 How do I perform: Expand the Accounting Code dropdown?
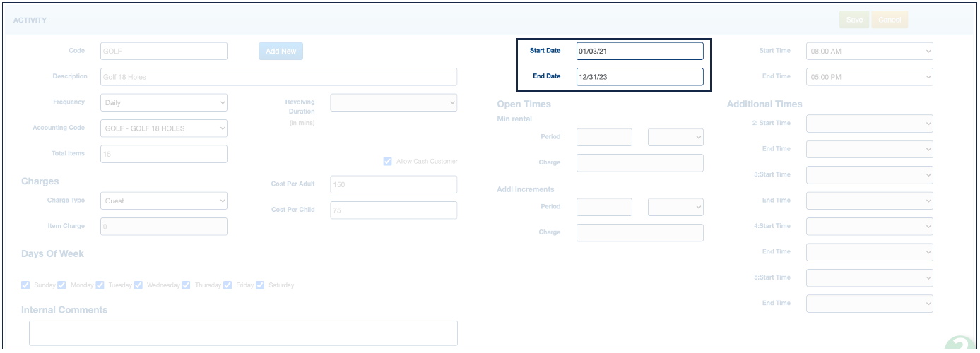pos(164,128)
